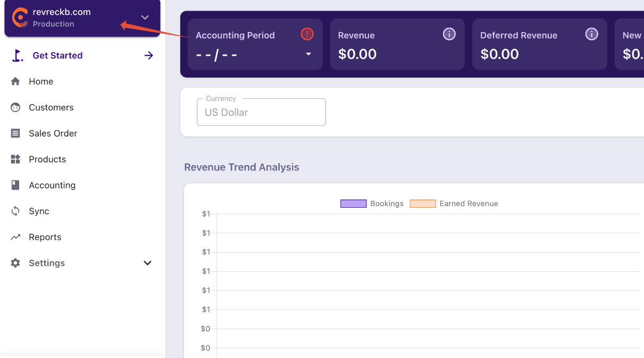644x358 pixels.
Task: Click the Revenue $0.00 value
Action: pyautogui.click(x=357, y=54)
